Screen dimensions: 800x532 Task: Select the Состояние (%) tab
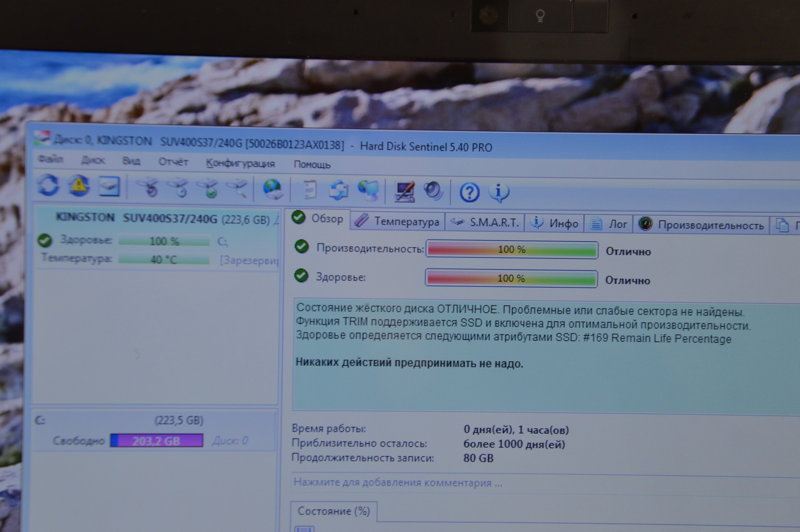click(333, 511)
